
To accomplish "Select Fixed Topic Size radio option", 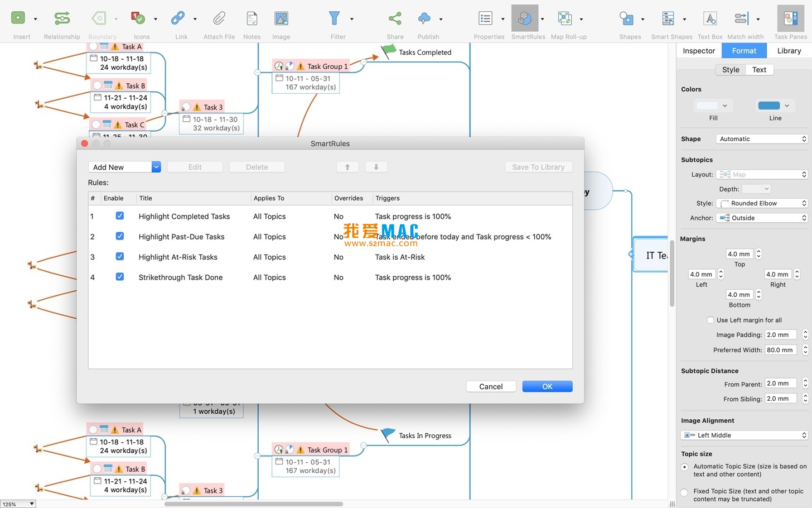I will (x=685, y=492).
